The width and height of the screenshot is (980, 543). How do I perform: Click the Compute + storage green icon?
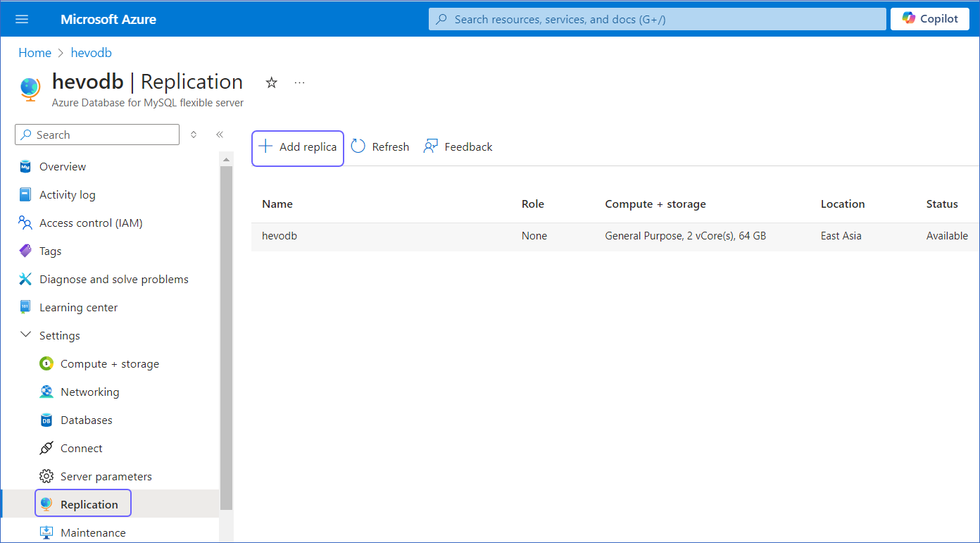pyautogui.click(x=46, y=364)
